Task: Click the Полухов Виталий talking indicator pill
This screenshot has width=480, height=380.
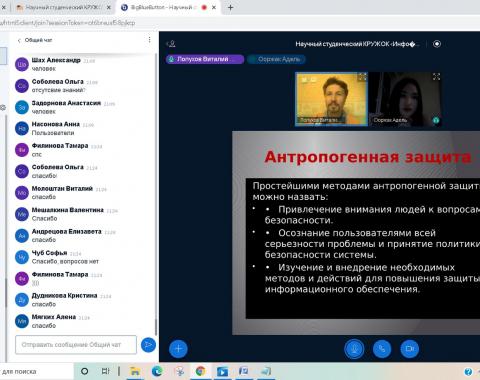Action: [x=205, y=59]
